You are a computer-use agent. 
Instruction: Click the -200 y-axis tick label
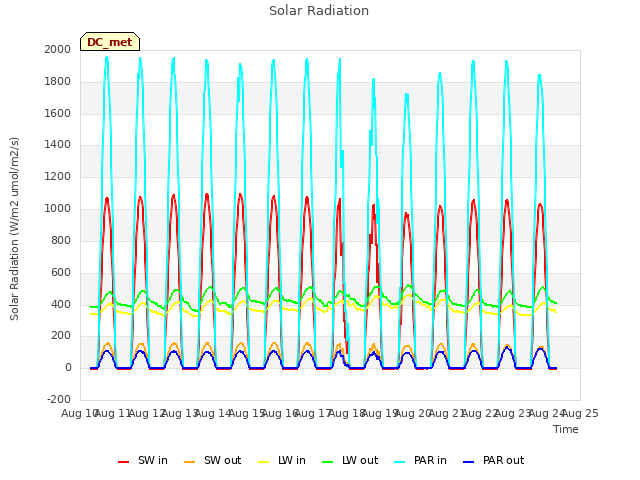click(x=59, y=399)
